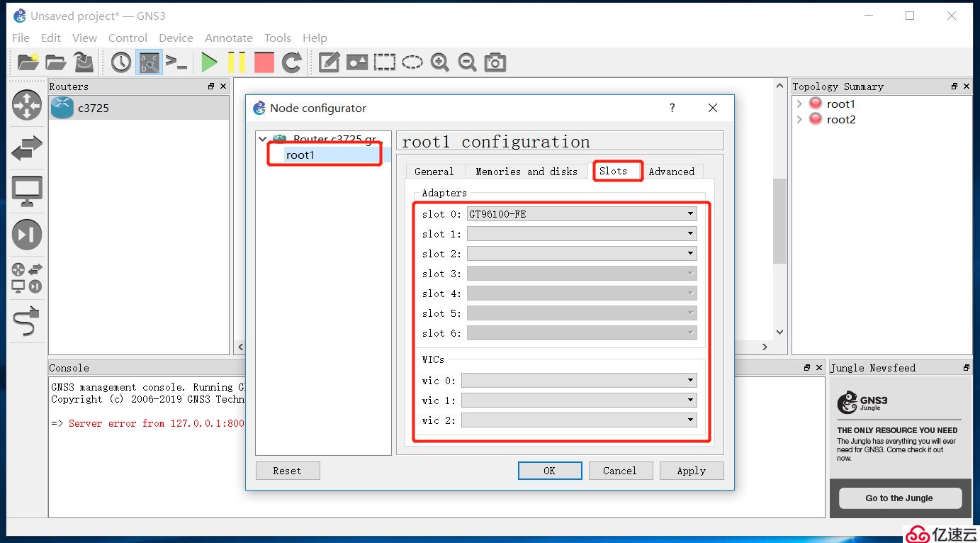
Task: Open the File menu
Action: [x=21, y=38]
